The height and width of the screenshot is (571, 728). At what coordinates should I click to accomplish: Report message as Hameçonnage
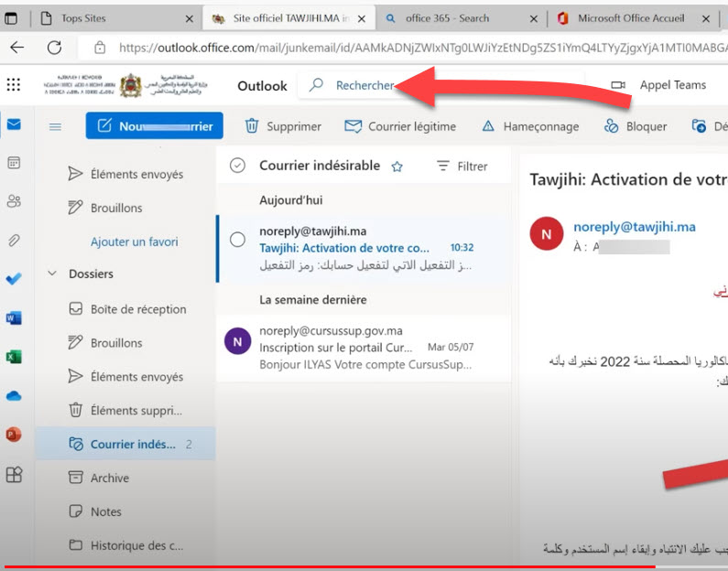click(531, 126)
